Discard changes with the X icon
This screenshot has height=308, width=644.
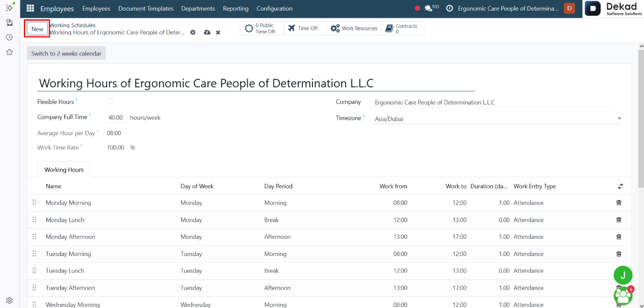(218, 32)
